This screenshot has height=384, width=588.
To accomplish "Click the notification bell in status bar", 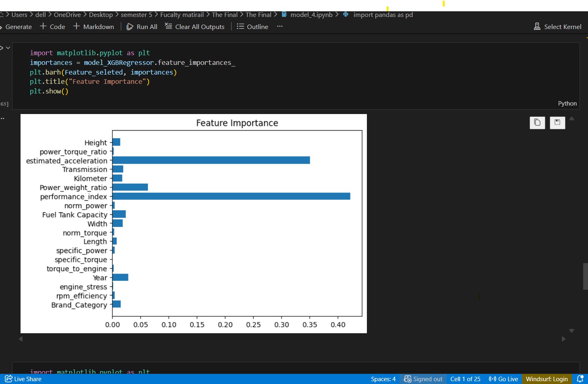I will pos(580,379).
